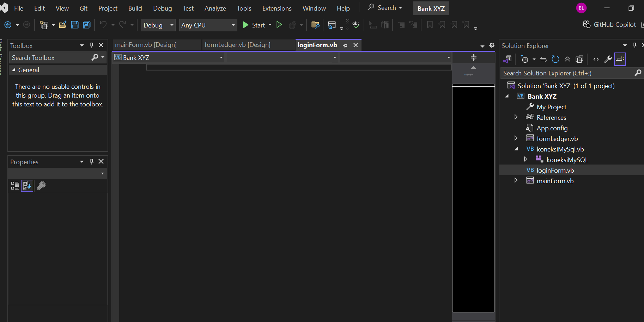The image size is (644, 322).
Task: Open Properties wrench icon in Solution Explorer
Action: click(608, 59)
